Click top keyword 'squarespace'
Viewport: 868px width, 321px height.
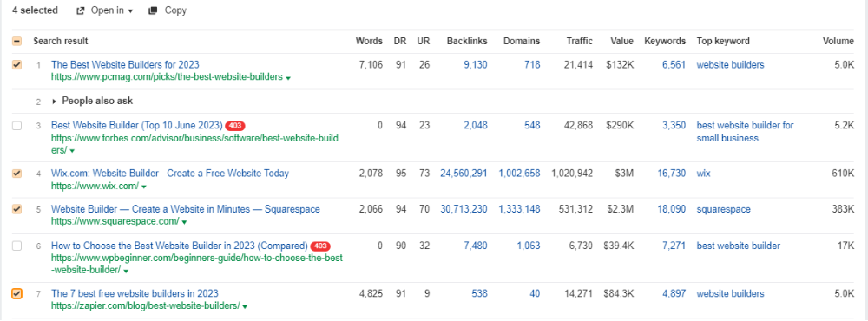[724, 209]
